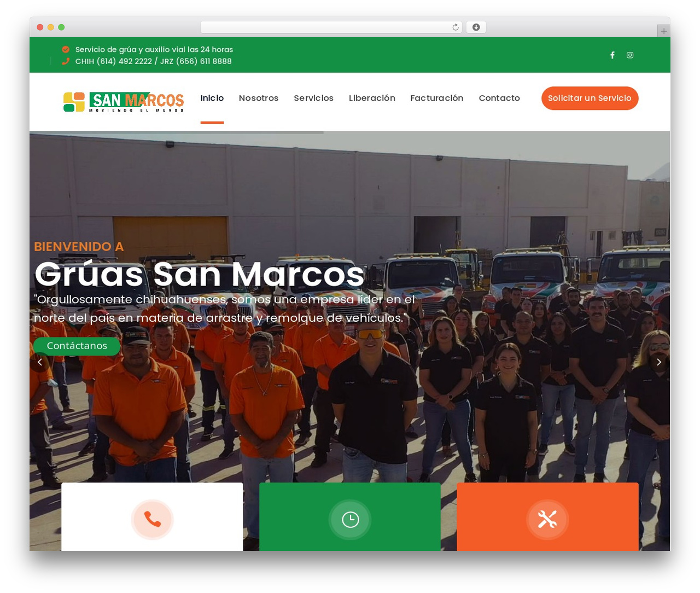Click the checkmark icon beside 24 horas text
The height and width of the screenshot is (593, 700).
pyautogui.click(x=66, y=49)
